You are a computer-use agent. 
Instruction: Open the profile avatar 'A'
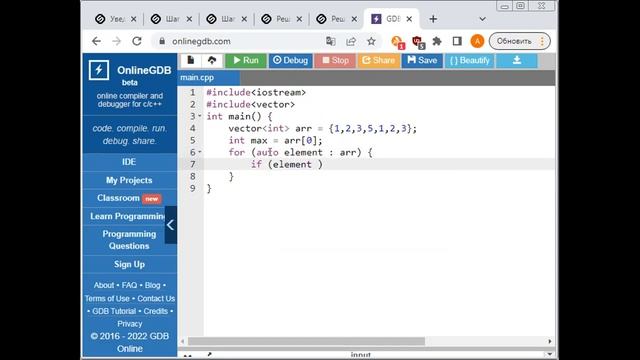tap(477, 41)
